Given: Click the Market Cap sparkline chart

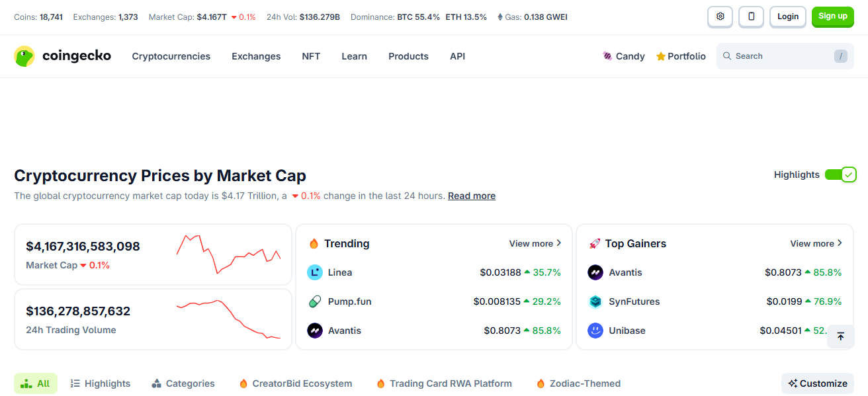Looking at the screenshot, I should (229, 254).
